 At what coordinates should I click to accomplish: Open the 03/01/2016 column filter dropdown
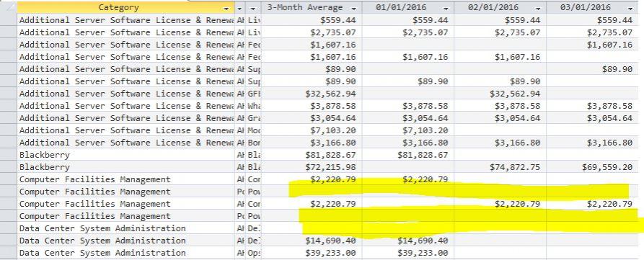[631, 9]
